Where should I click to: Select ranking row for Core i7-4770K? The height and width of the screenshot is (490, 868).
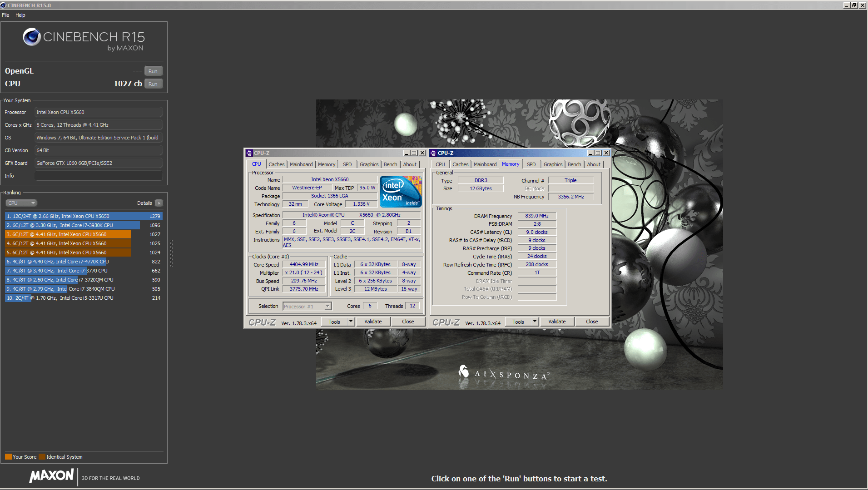point(84,262)
